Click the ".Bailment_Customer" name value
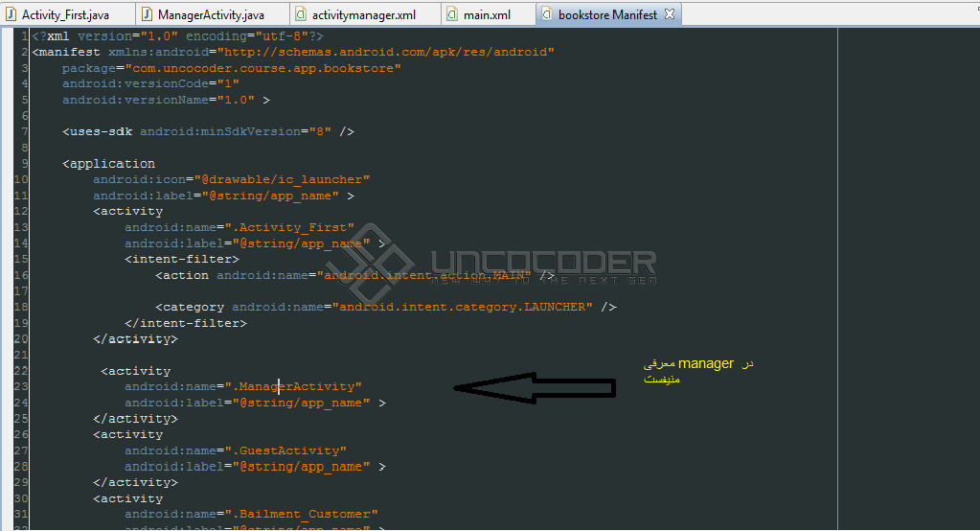Screen dimensions: 980x531 (301, 514)
